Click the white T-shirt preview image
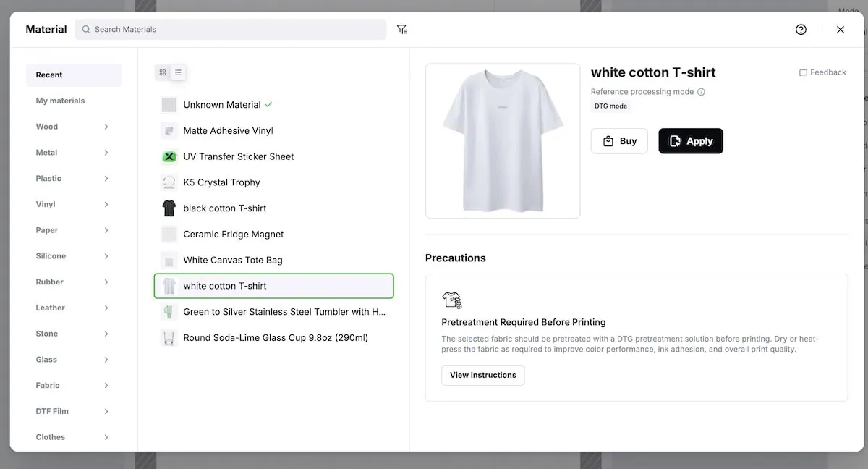 [503, 141]
